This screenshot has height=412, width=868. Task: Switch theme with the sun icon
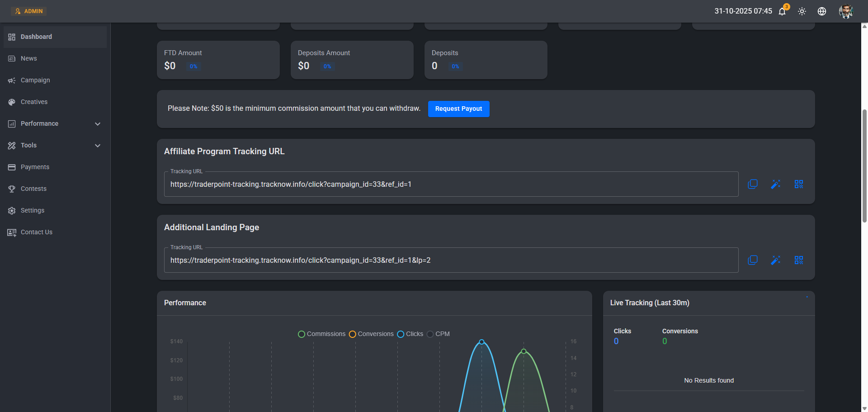pyautogui.click(x=802, y=11)
